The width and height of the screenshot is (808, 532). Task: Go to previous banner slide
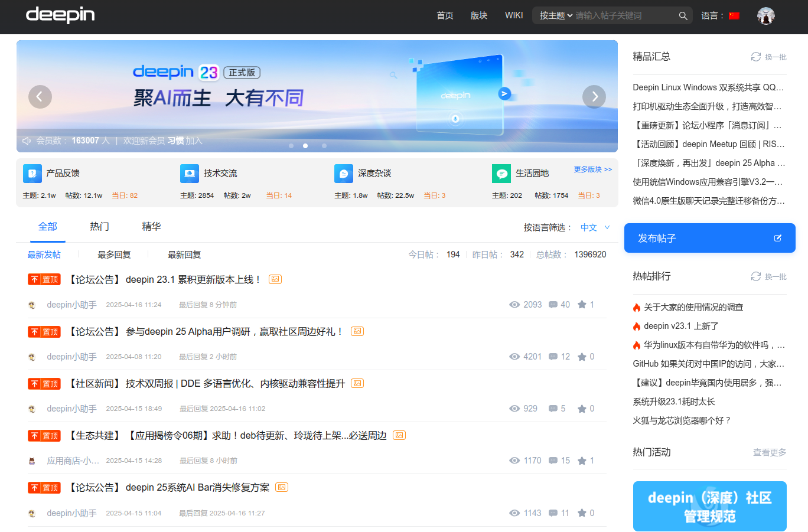pyautogui.click(x=40, y=97)
